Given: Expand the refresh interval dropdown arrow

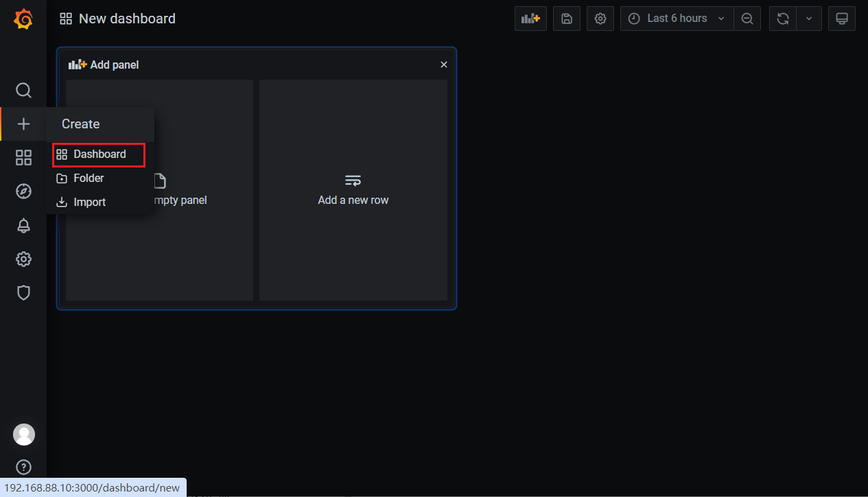Looking at the screenshot, I should [x=809, y=19].
